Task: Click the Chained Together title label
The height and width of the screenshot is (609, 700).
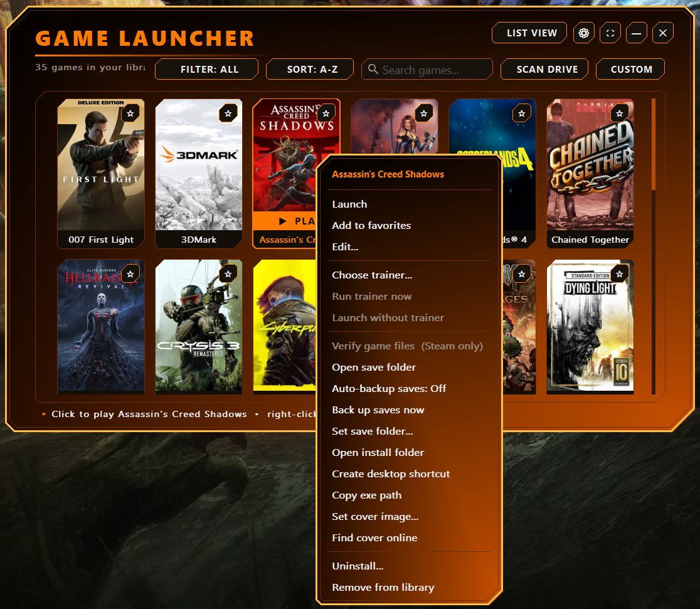Action: click(x=590, y=240)
